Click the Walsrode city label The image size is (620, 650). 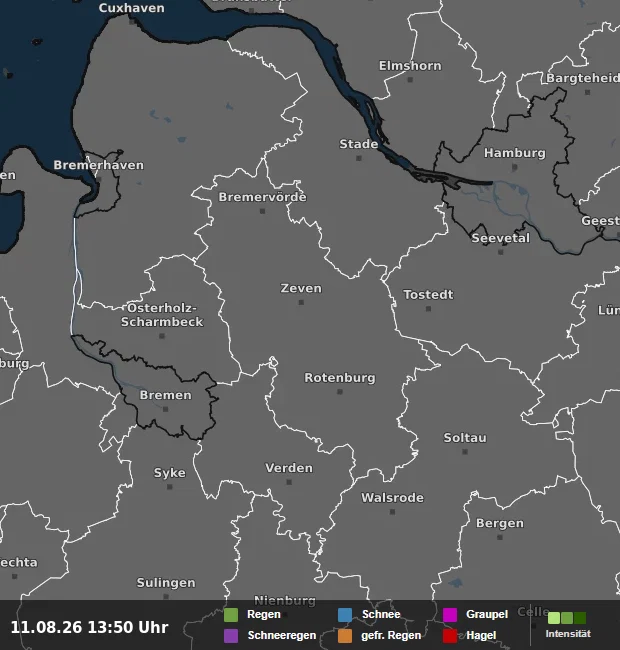click(x=392, y=497)
